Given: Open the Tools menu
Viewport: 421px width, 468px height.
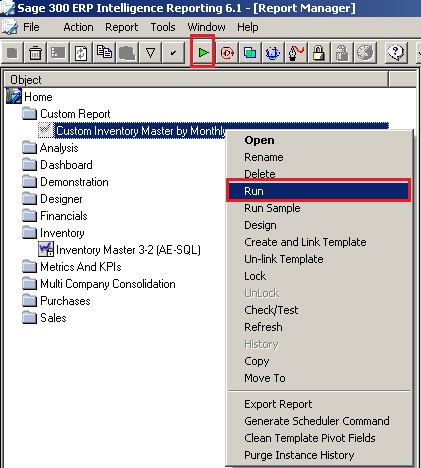Looking at the screenshot, I should (163, 27).
